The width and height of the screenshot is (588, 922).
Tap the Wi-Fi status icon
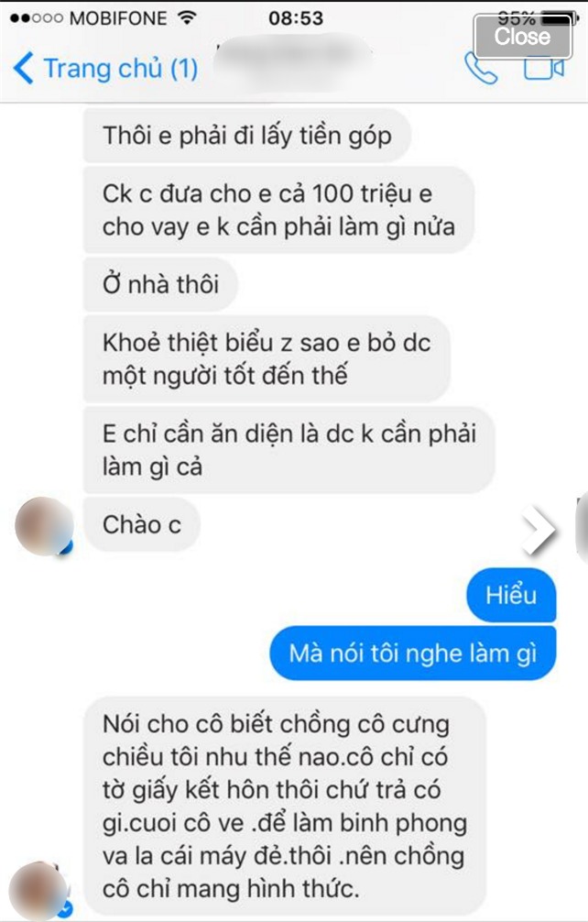(x=187, y=17)
